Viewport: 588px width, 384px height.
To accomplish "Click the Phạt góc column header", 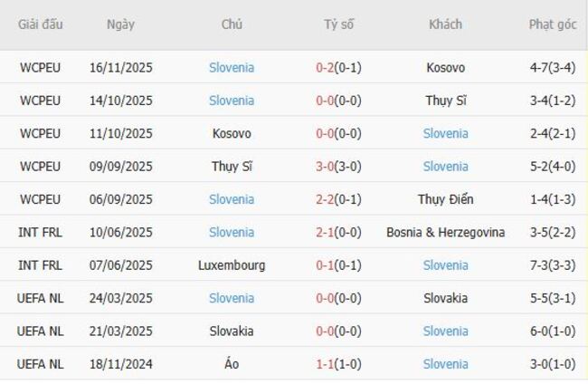I will coord(552,24).
